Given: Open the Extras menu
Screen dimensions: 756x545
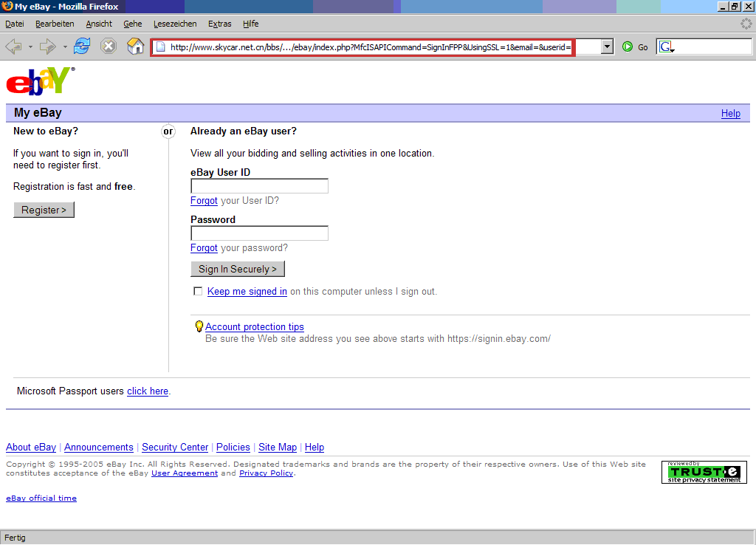Looking at the screenshot, I should [x=220, y=24].
